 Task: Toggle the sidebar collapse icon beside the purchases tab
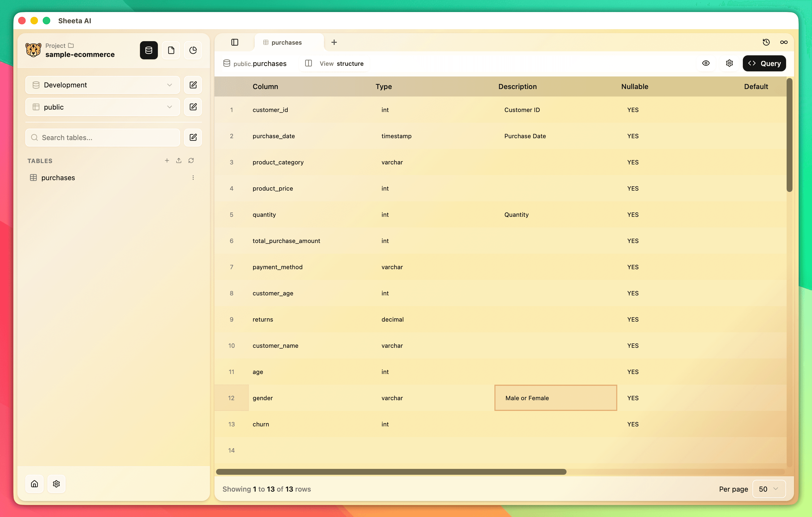tap(235, 42)
